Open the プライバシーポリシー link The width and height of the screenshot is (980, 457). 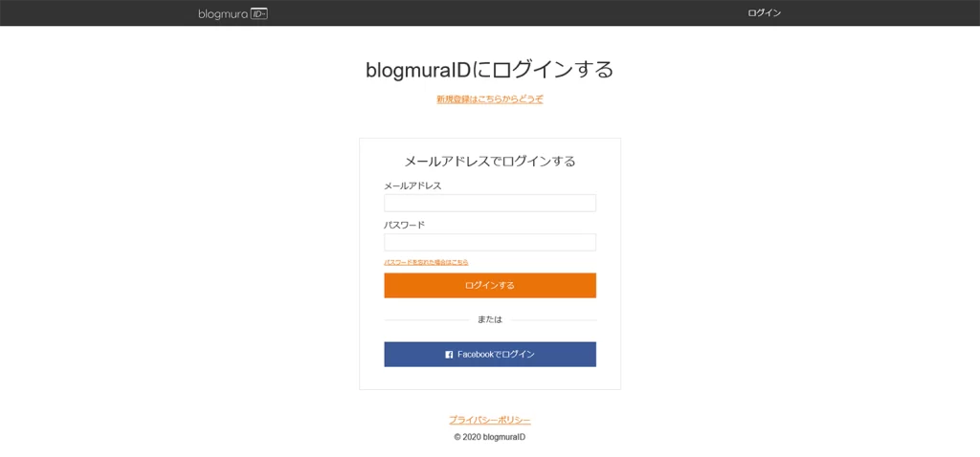[x=490, y=420]
